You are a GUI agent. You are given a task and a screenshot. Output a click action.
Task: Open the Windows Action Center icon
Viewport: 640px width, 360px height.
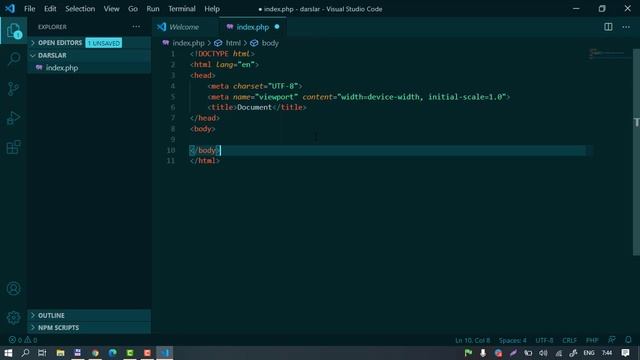coord(625,353)
